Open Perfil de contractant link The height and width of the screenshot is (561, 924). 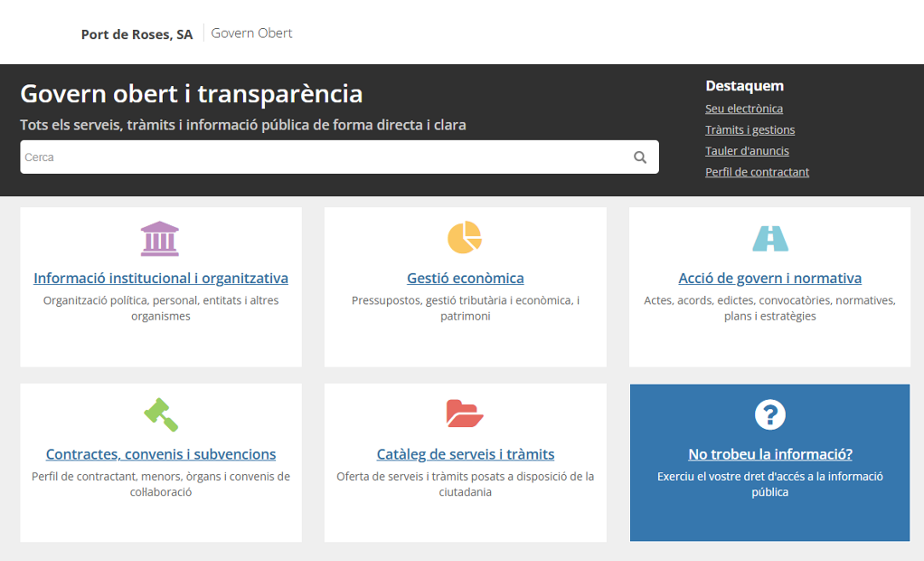(757, 172)
